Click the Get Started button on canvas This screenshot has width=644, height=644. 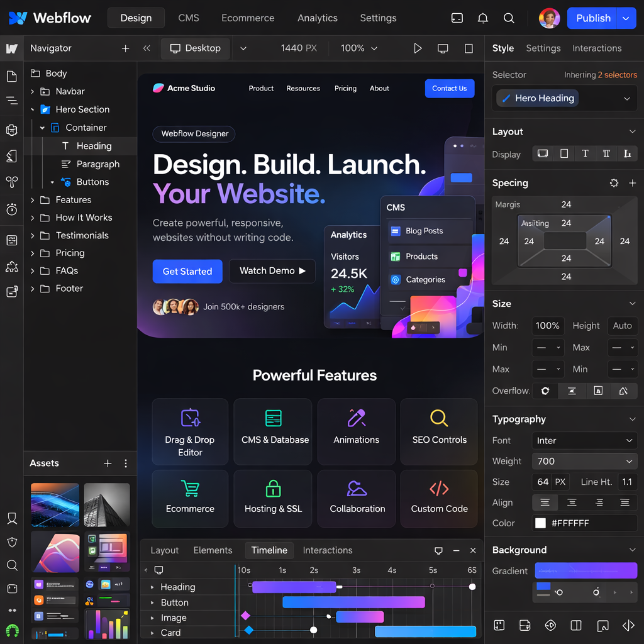(187, 272)
